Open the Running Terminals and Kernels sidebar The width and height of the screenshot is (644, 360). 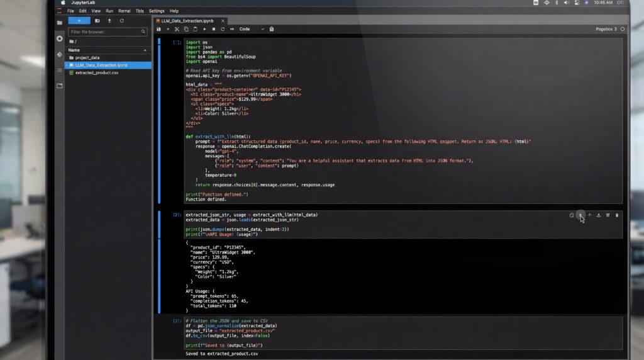click(x=60, y=38)
